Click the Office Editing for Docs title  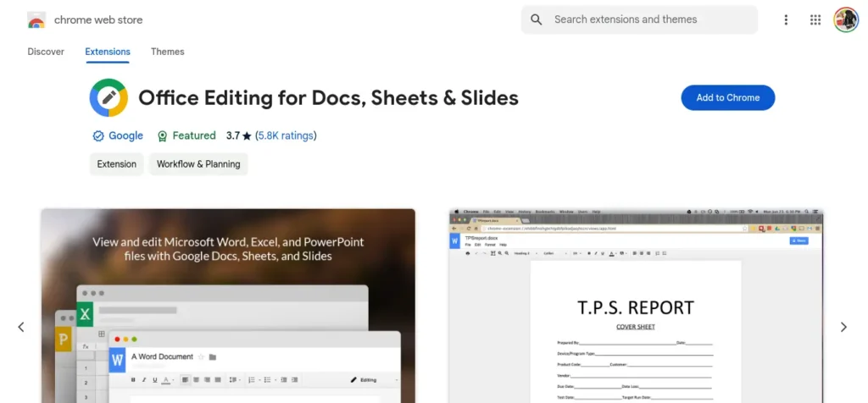(x=328, y=98)
